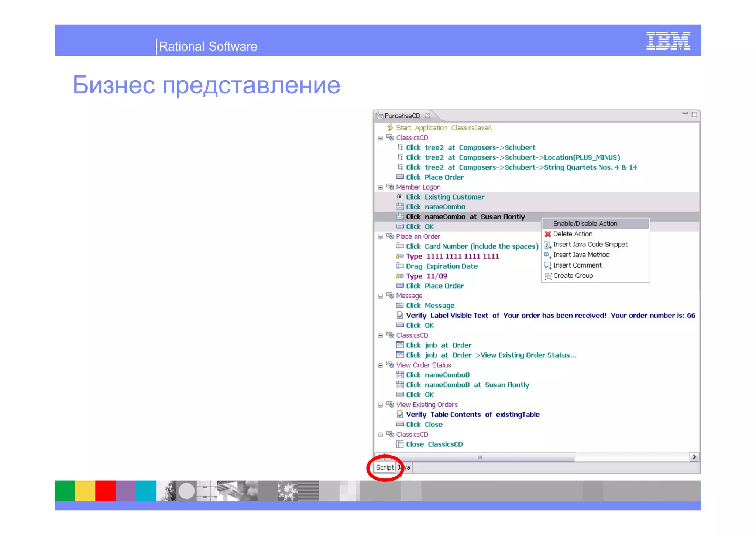Select 'Click OK' row under Message group
Screen dimensions: 756x535
537,325
